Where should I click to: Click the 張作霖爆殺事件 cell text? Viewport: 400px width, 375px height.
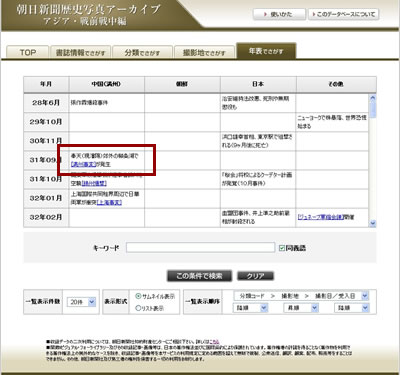coord(89,103)
